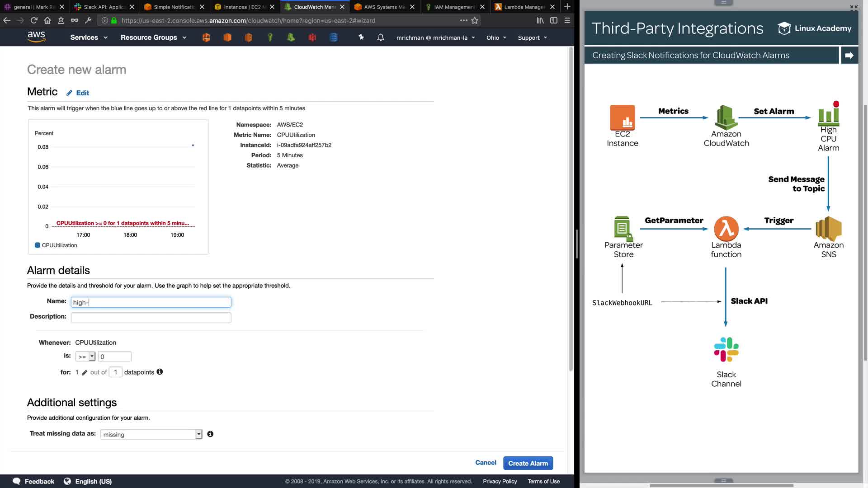Screen dimensions: 868x488
Task: Click the info icon next to datapoints
Action: [x=160, y=372]
